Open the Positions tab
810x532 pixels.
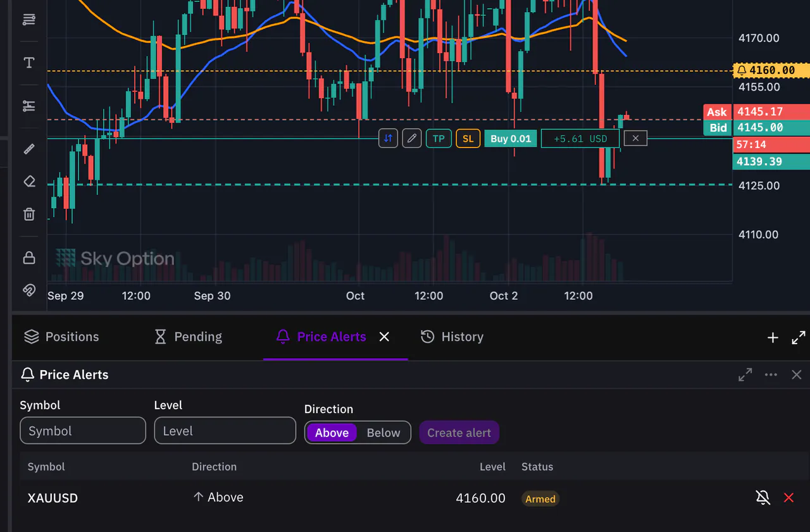point(62,337)
